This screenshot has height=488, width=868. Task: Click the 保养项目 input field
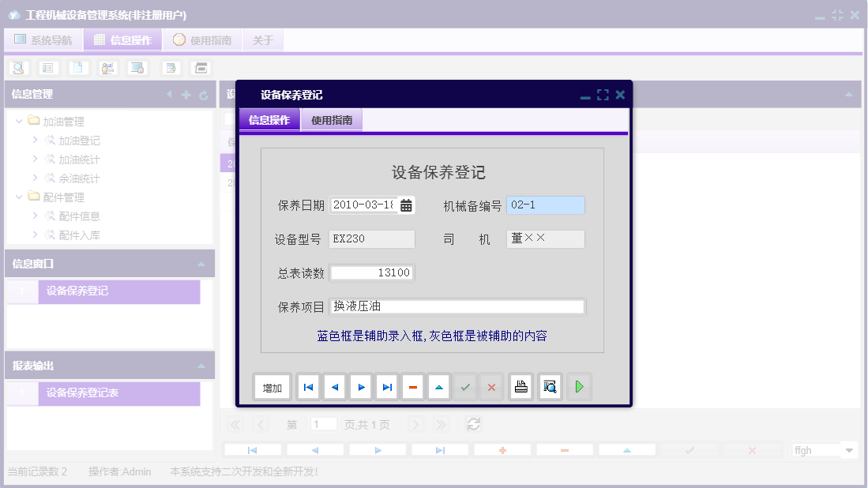[x=457, y=306]
